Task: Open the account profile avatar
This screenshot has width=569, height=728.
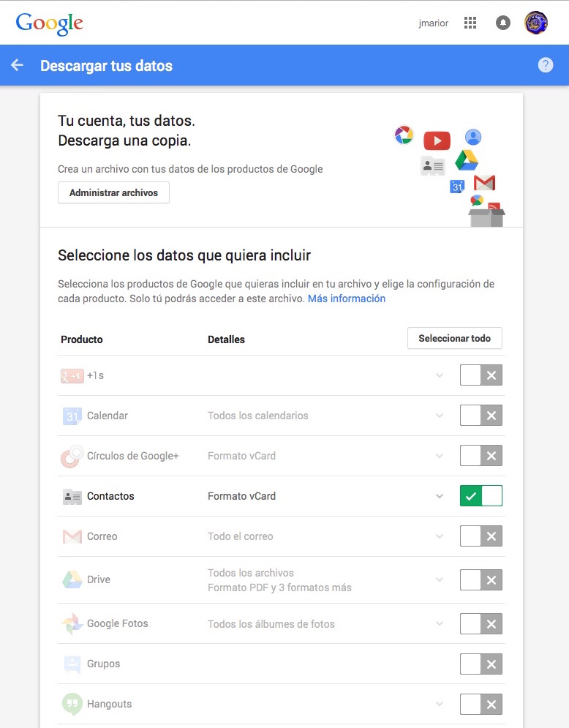Action: (536, 23)
